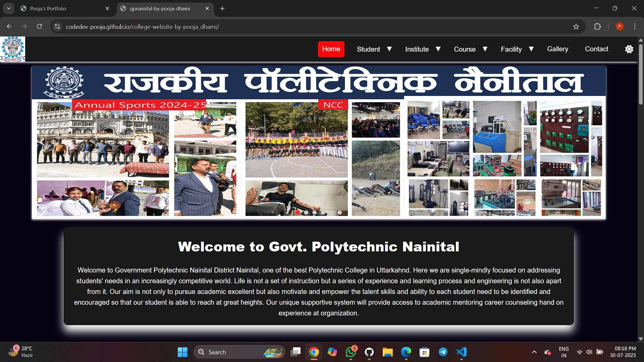Viewport: 644px width, 362px height.
Task: Open the browser Extensions icon
Action: (x=598, y=26)
